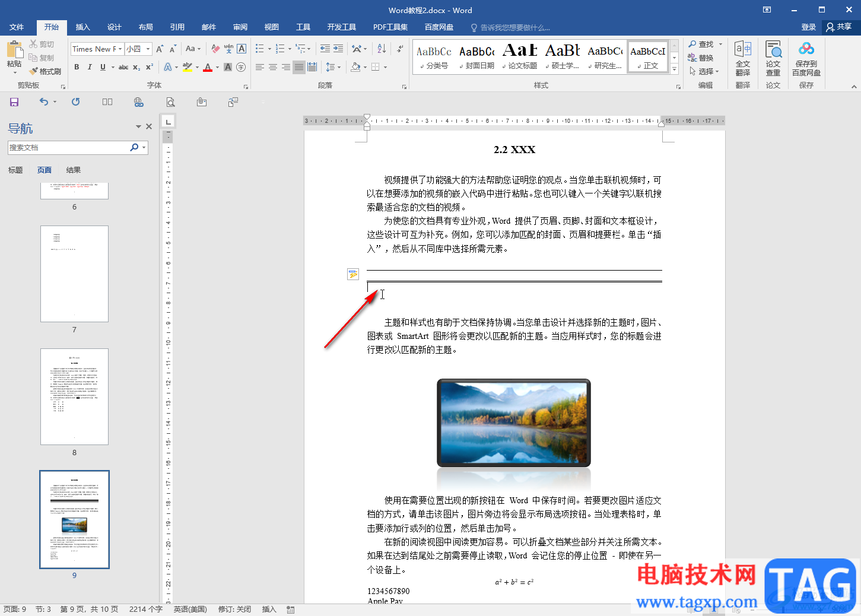Align text left
Image resolution: width=861 pixels, height=616 pixels.
pos(260,67)
